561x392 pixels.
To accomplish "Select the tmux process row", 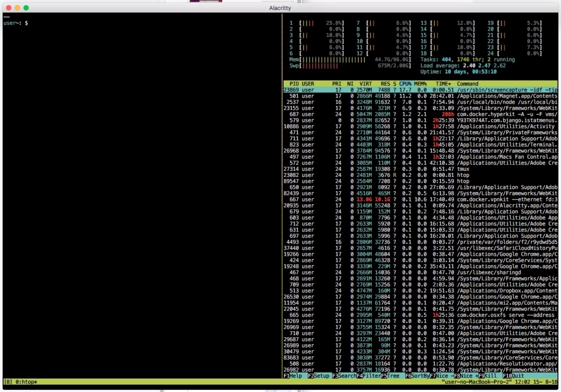I will pyautogui.click(x=420, y=169).
